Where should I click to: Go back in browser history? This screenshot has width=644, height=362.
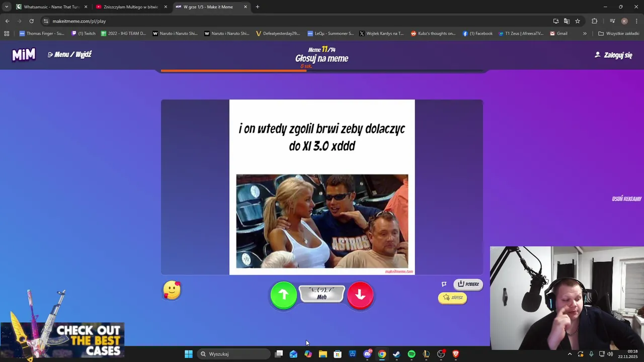pos(7,21)
